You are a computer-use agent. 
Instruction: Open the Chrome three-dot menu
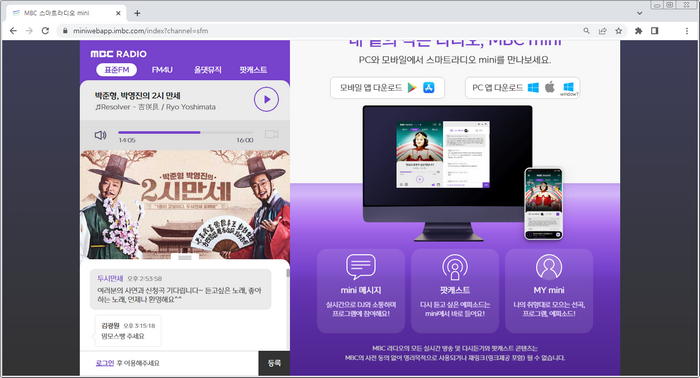[687, 31]
